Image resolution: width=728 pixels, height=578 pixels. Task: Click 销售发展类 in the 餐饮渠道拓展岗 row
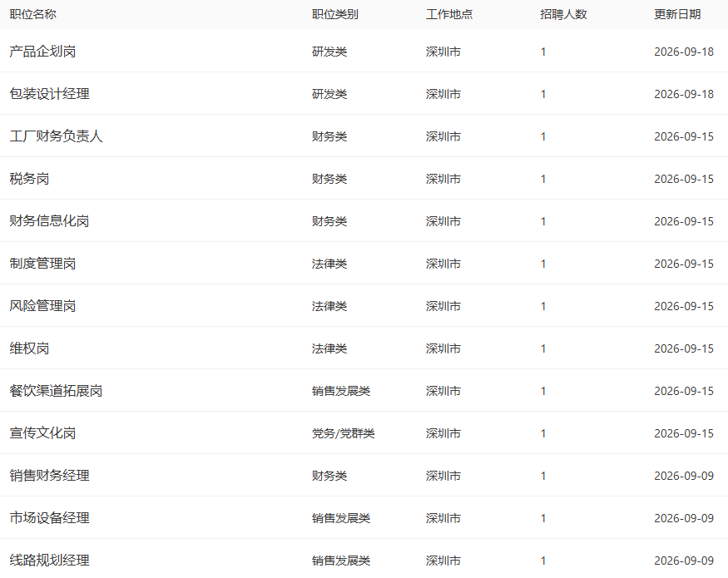341,391
